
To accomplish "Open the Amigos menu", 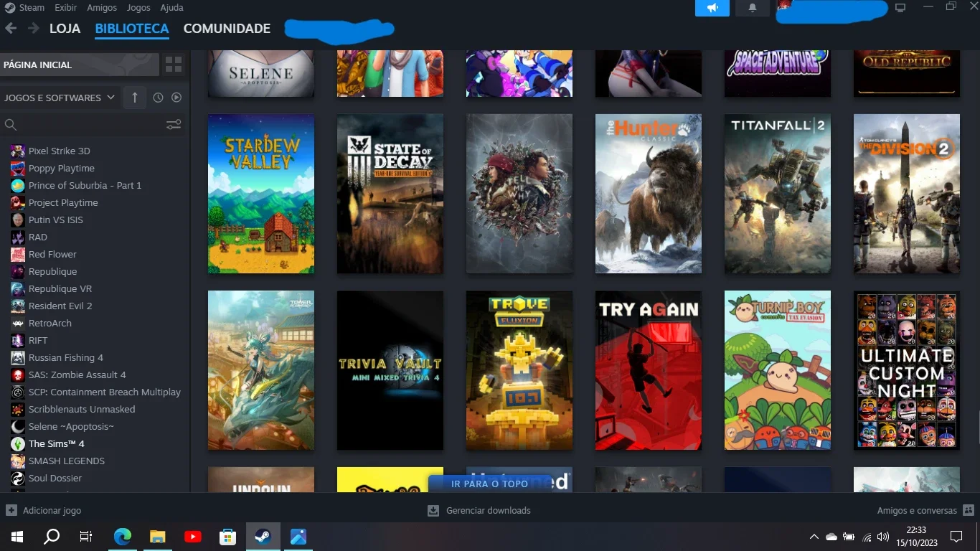I will click(x=102, y=8).
